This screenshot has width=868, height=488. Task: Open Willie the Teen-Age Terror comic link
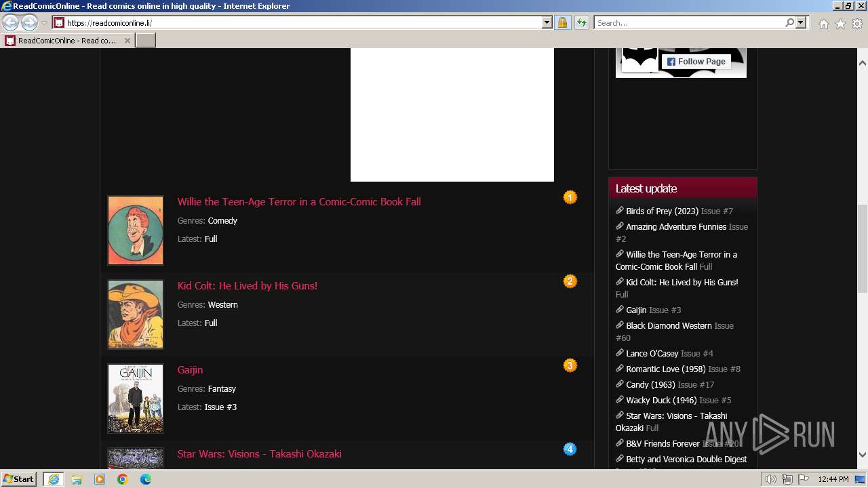pyautogui.click(x=299, y=201)
